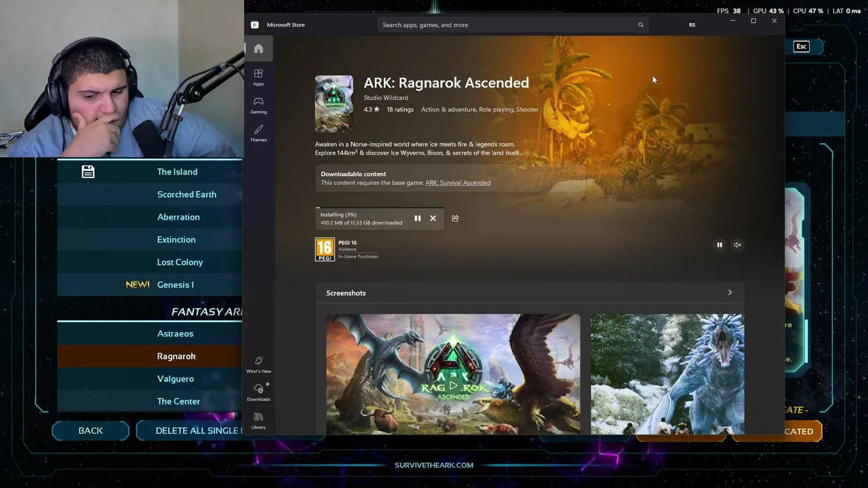
Task: Open the ARK: Survival Ascended base game link
Action: pyautogui.click(x=458, y=183)
